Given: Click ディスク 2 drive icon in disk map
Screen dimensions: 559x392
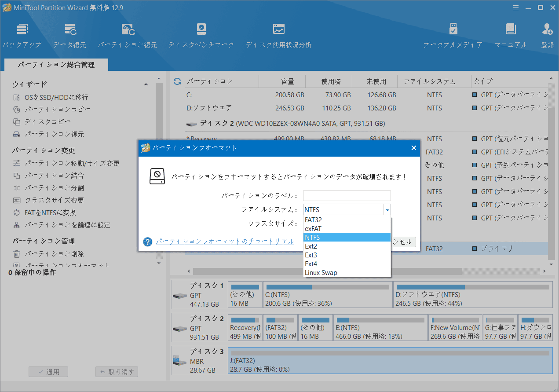Looking at the screenshot, I should (x=179, y=328).
